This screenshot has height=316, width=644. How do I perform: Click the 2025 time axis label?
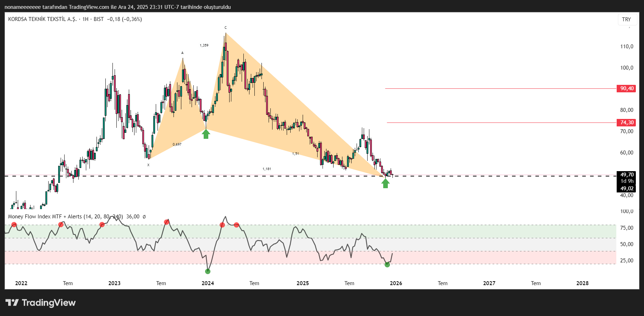point(303,283)
